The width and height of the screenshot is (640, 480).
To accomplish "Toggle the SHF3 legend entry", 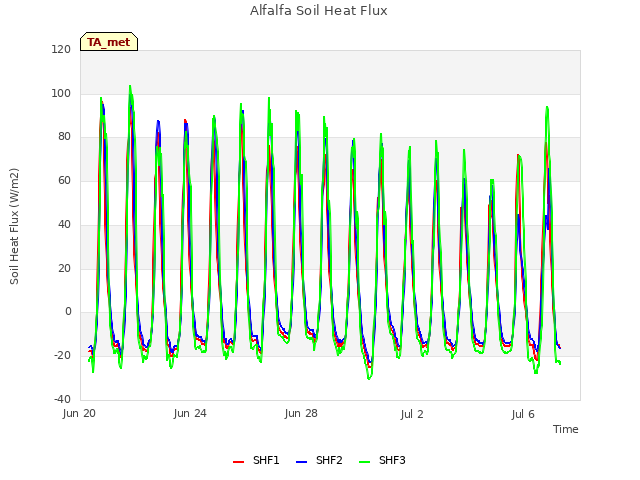I will coord(382,461).
